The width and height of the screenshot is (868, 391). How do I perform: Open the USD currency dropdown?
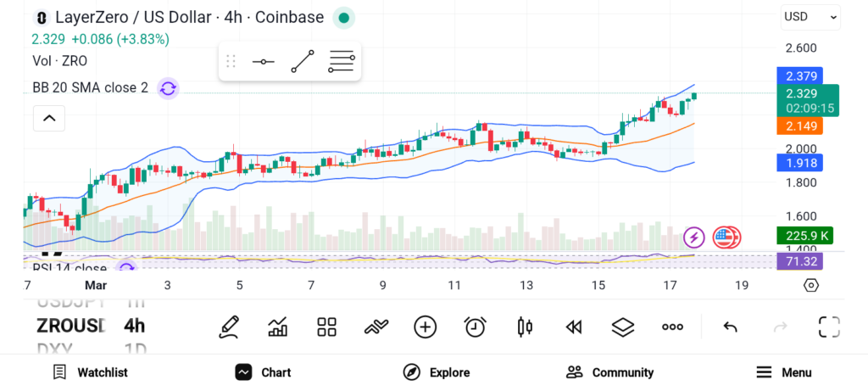pos(810,16)
